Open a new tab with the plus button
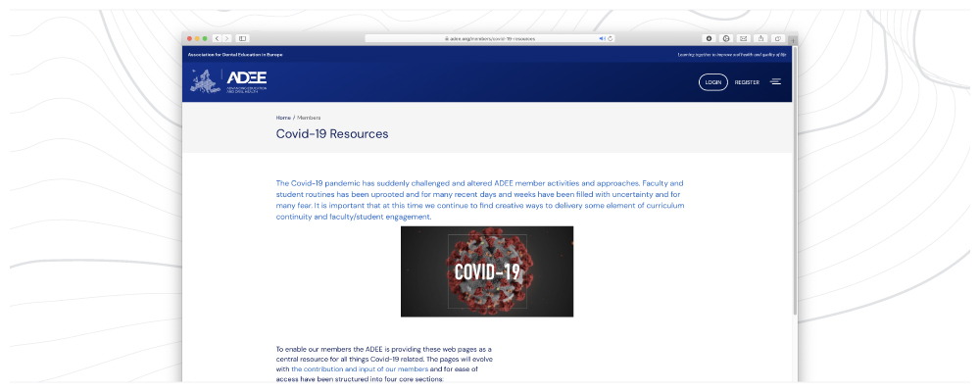 click(x=793, y=39)
